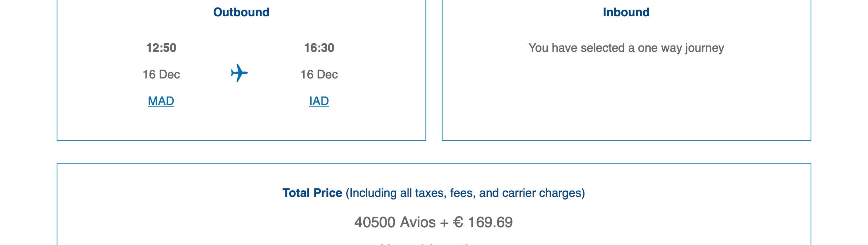This screenshot has height=245, width=868.
Task: Click the one way journey message
Action: pyautogui.click(x=626, y=48)
